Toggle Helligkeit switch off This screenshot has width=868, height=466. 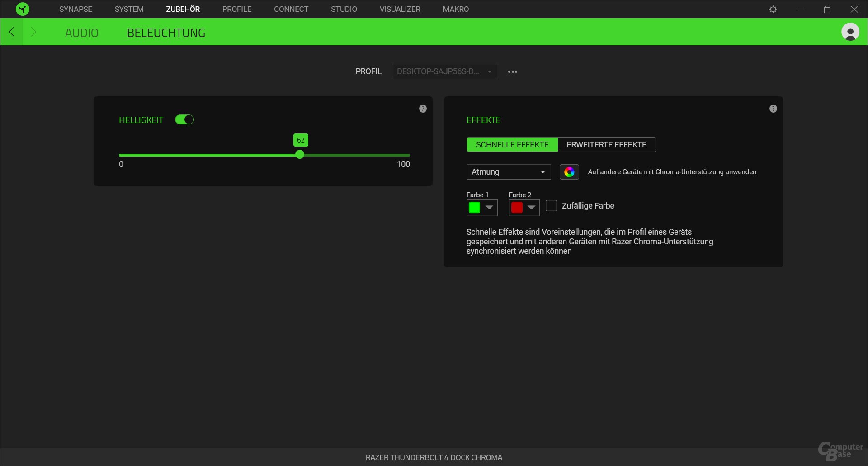tap(184, 119)
